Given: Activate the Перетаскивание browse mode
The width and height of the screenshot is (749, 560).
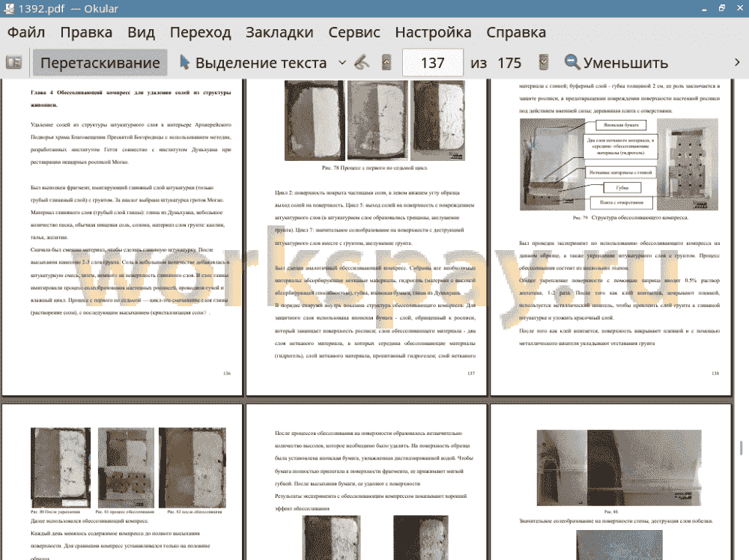Looking at the screenshot, I should (x=100, y=63).
